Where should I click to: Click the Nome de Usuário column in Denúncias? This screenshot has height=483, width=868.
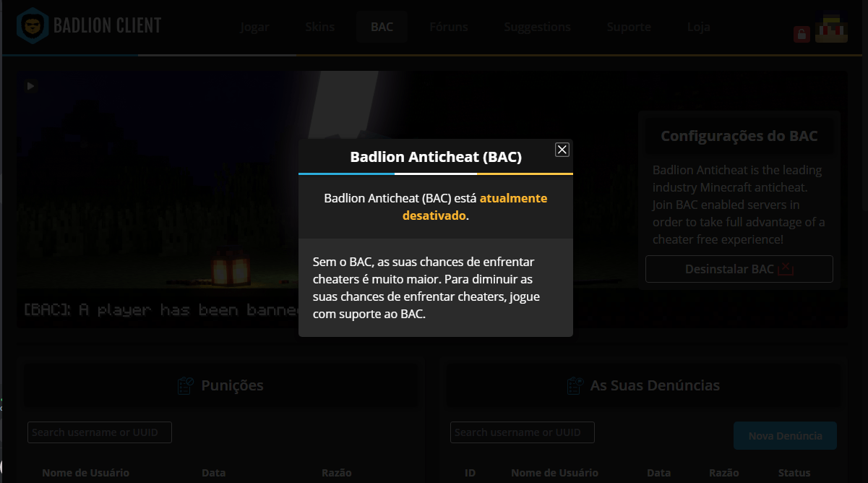click(x=554, y=473)
